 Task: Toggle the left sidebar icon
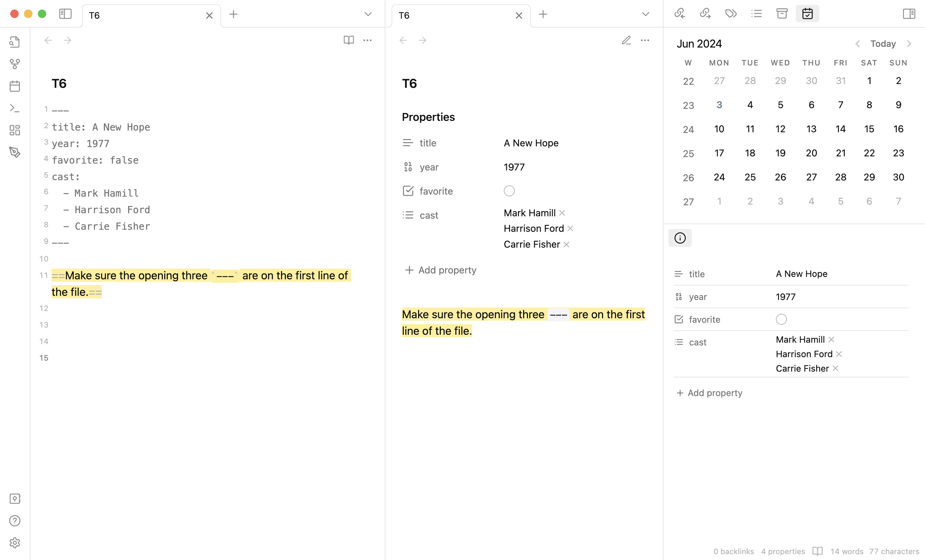click(x=65, y=14)
